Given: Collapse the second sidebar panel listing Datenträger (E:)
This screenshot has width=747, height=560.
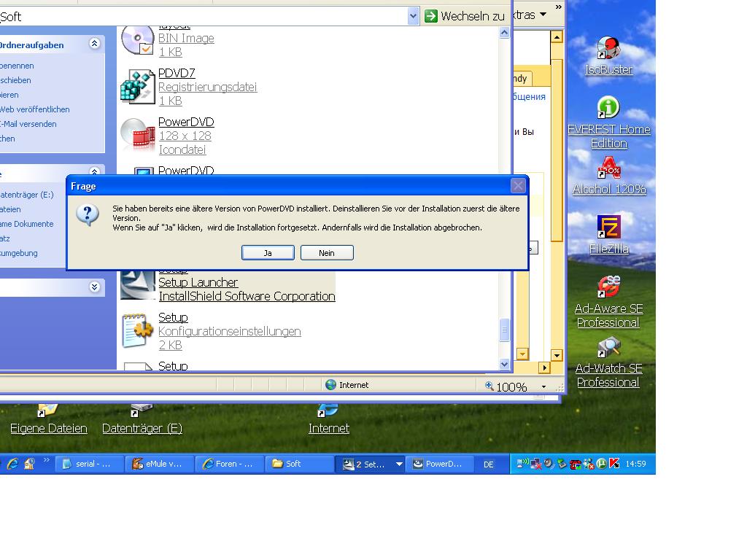Looking at the screenshot, I should point(94,171).
